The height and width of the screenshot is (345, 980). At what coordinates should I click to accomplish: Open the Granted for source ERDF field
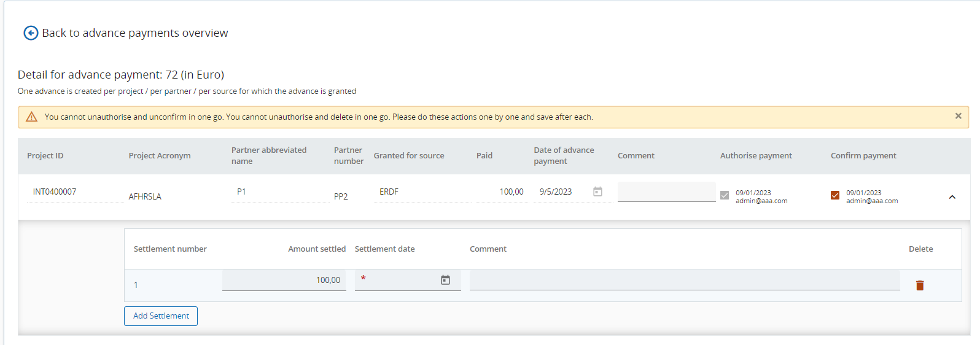421,192
